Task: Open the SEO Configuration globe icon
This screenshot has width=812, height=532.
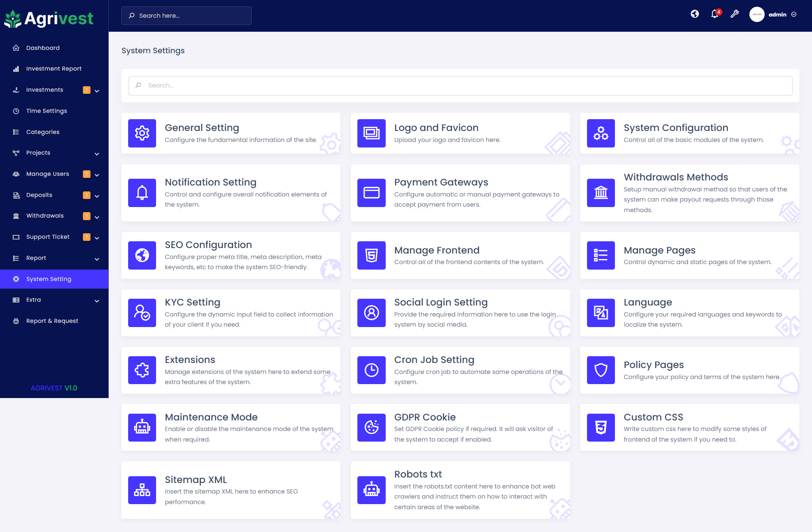Action: point(142,255)
